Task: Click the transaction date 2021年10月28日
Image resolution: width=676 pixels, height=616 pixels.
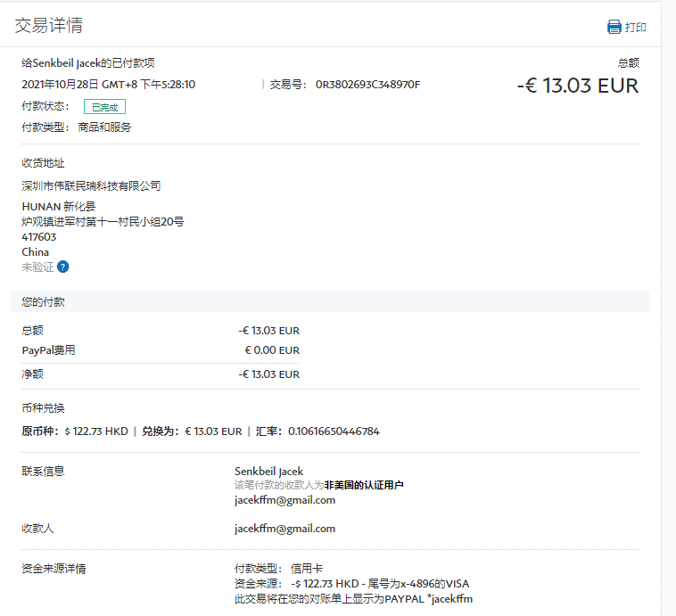Action: coord(59,85)
